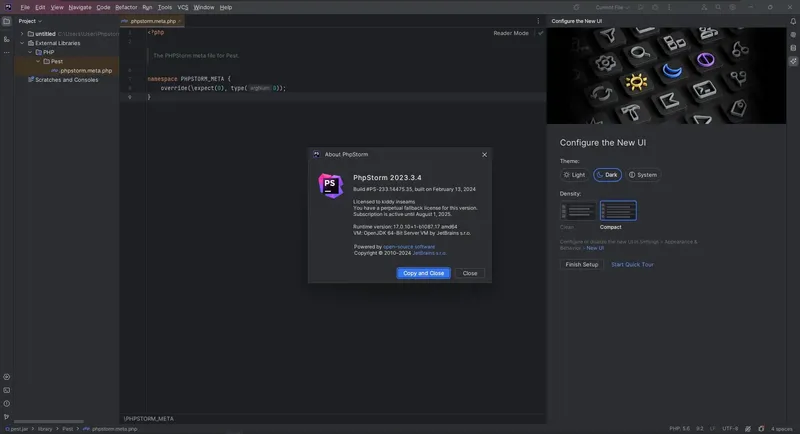Open the JetBrains s.r.o. link
Image resolution: width=800 pixels, height=434 pixels.
(429, 253)
